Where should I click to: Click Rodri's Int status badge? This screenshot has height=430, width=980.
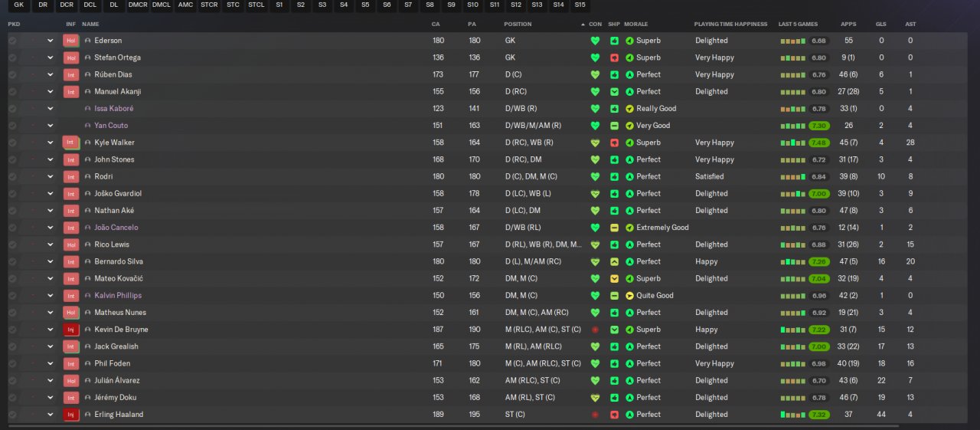point(71,176)
